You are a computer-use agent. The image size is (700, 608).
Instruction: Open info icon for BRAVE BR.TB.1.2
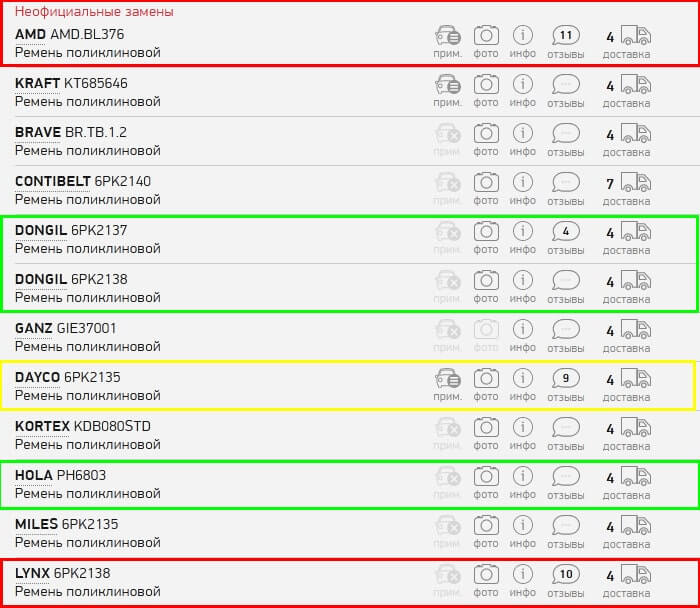pyautogui.click(x=523, y=134)
